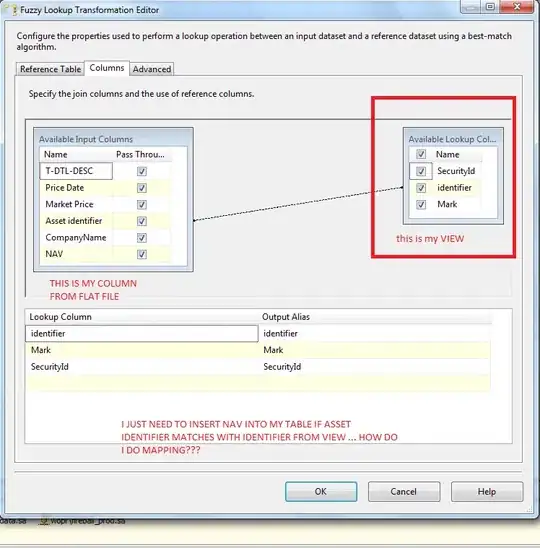Click the Available Input Columns title

[x=86, y=139]
